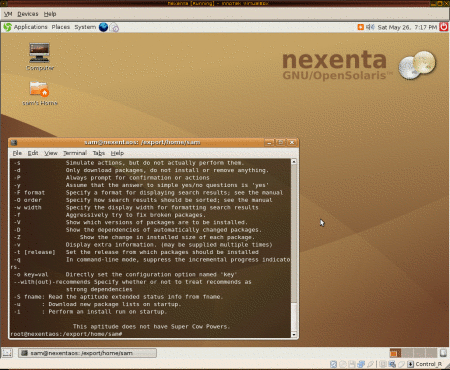The height and width of the screenshot is (370, 450).
Task: Click VirtualBox network status icon
Action: (x=361, y=364)
